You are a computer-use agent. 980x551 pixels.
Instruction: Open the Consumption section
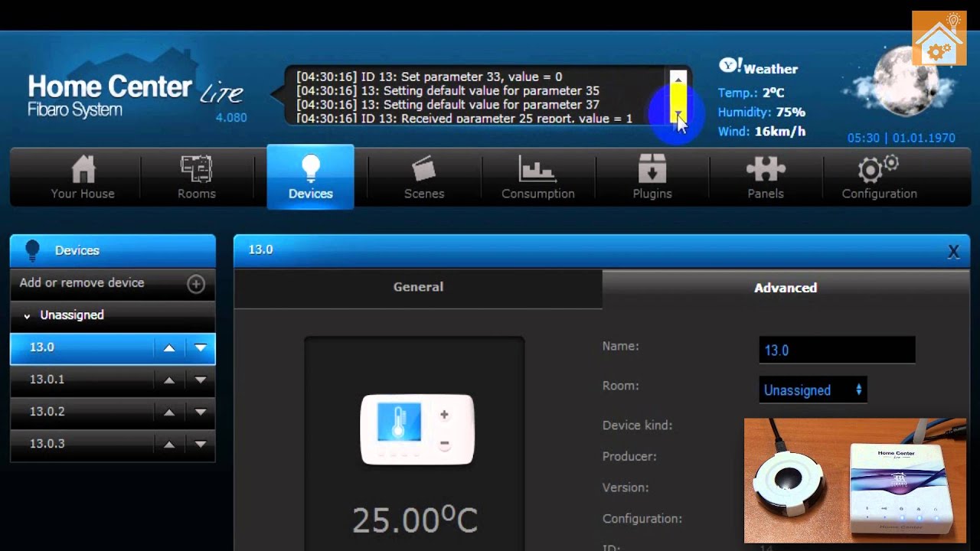click(538, 178)
